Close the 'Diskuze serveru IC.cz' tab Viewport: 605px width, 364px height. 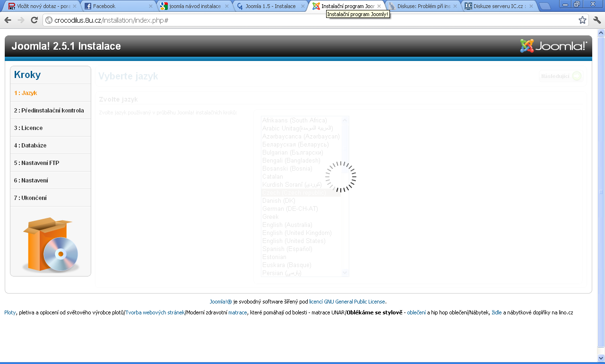(x=531, y=6)
